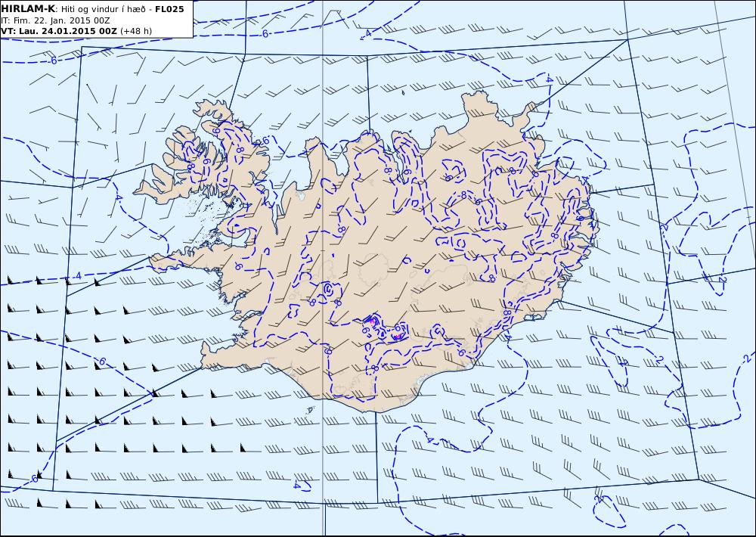Select the FL025 flight level label
The image size is (756, 537).
click(x=169, y=9)
